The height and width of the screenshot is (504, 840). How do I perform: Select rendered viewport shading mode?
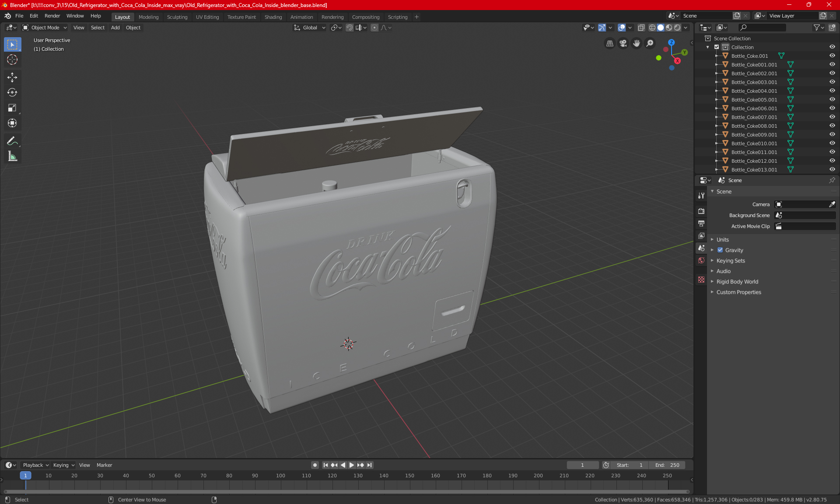(x=677, y=28)
